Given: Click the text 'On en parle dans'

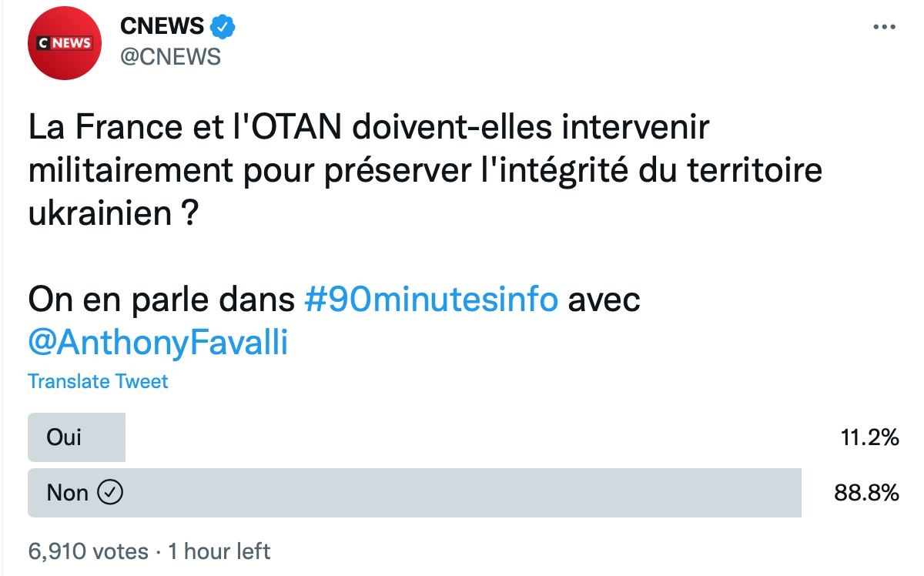Looking at the screenshot, I should click(162, 300).
